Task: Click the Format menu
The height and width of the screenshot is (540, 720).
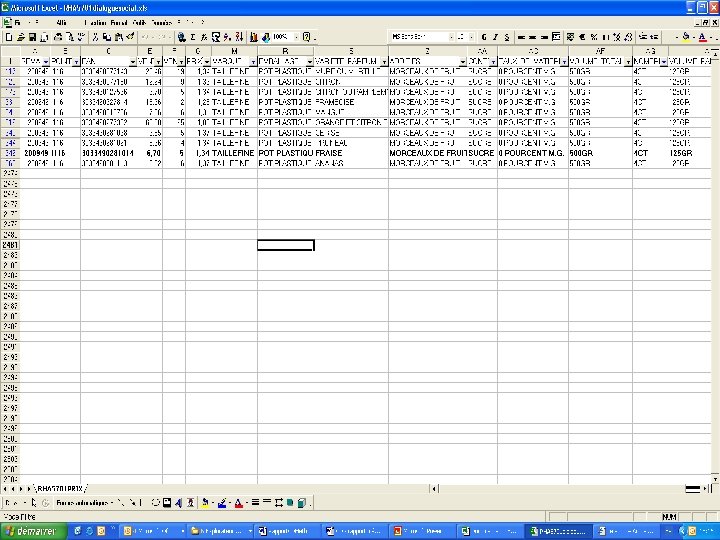Action: (x=118, y=22)
